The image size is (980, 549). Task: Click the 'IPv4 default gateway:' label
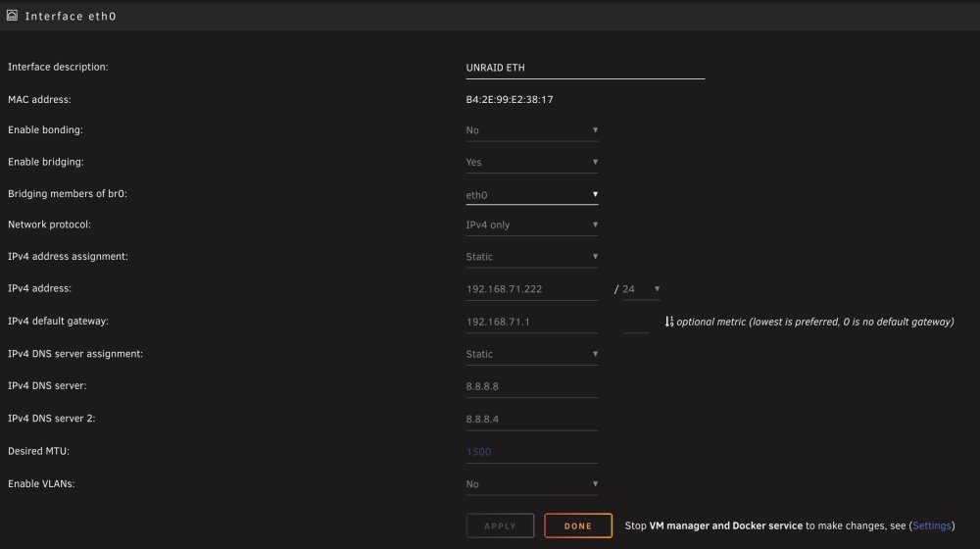(58, 321)
